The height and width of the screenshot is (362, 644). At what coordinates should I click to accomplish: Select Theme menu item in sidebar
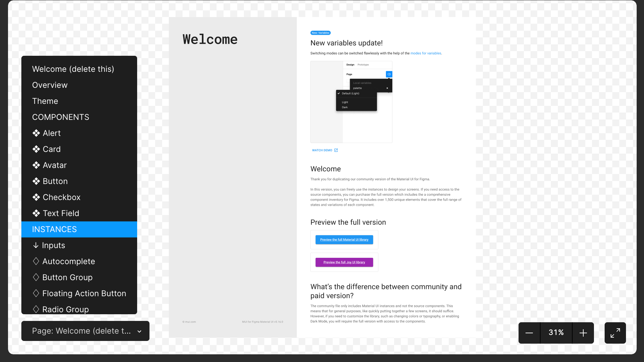[x=45, y=101]
